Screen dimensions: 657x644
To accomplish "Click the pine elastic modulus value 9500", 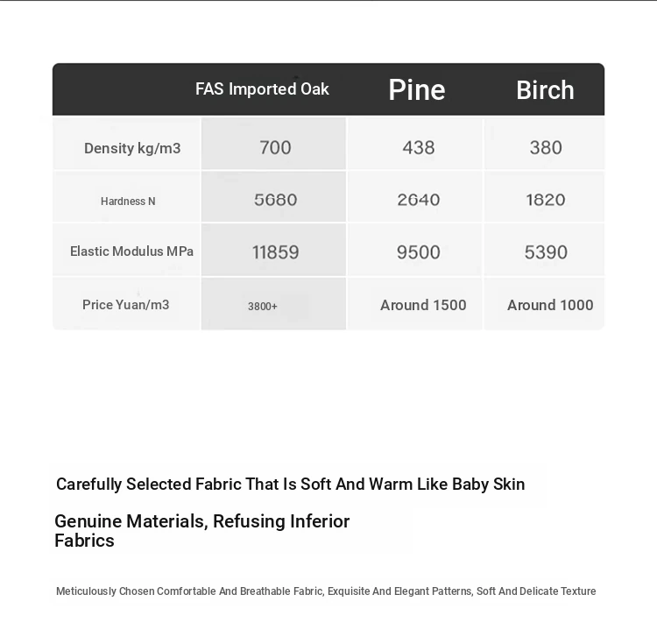I will tap(419, 252).
